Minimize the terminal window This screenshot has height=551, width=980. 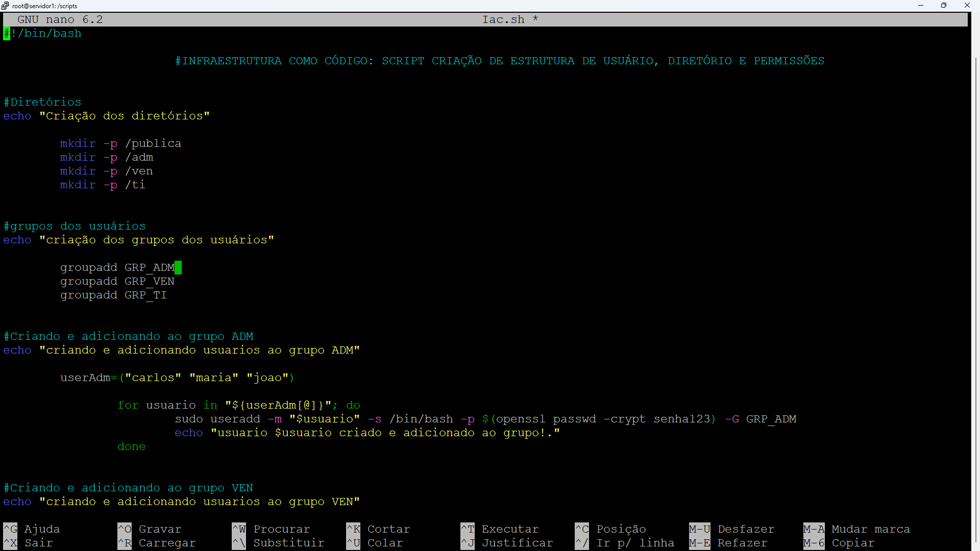point(921,6)
